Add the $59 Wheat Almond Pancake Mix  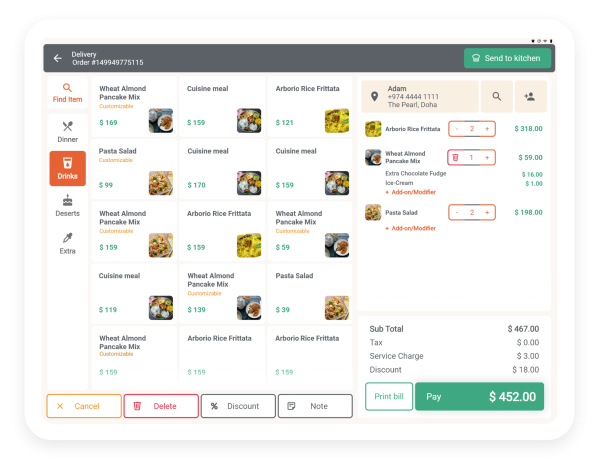tap(310, 232)
